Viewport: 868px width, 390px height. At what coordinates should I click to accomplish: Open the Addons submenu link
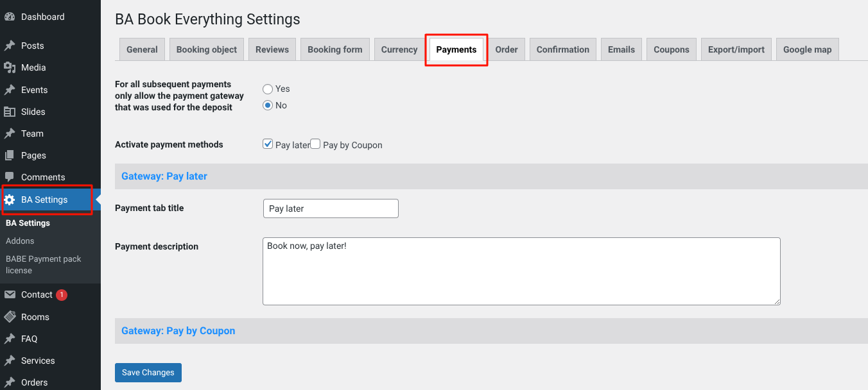[x=20, y=241]
